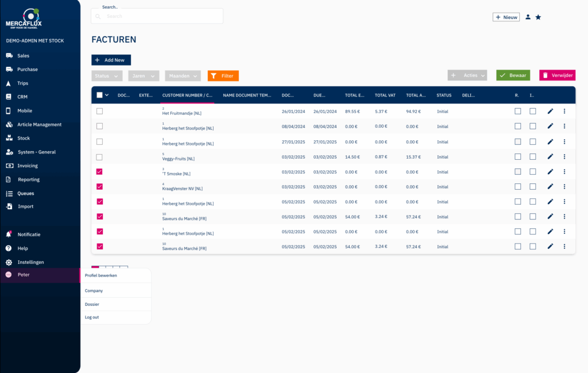The height and width of the screenshot is (373, 588).
Task: Open the Acties actions dropdown
Action: coord(467,75)
